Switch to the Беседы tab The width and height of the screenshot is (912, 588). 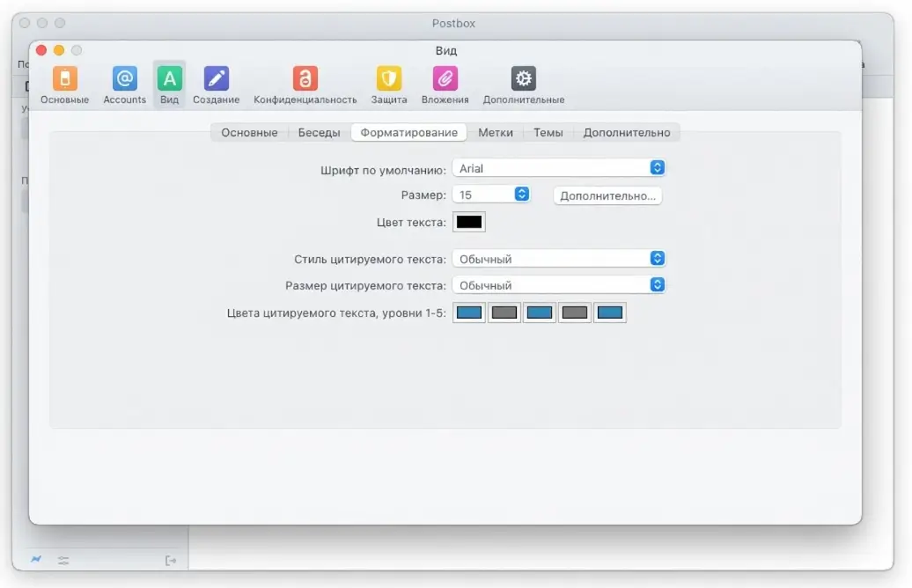(x=320, y=133)
